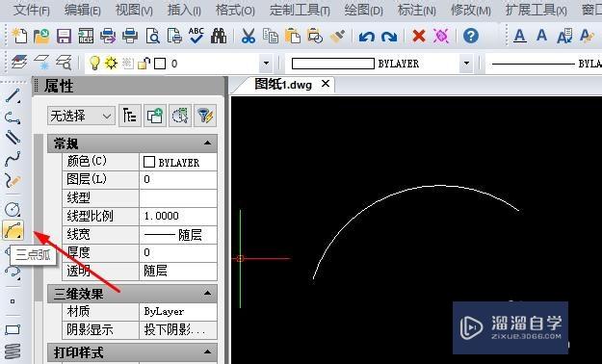
Task: Switch to the 图纸1.dwg tab
Action: (x=283, y=84)
